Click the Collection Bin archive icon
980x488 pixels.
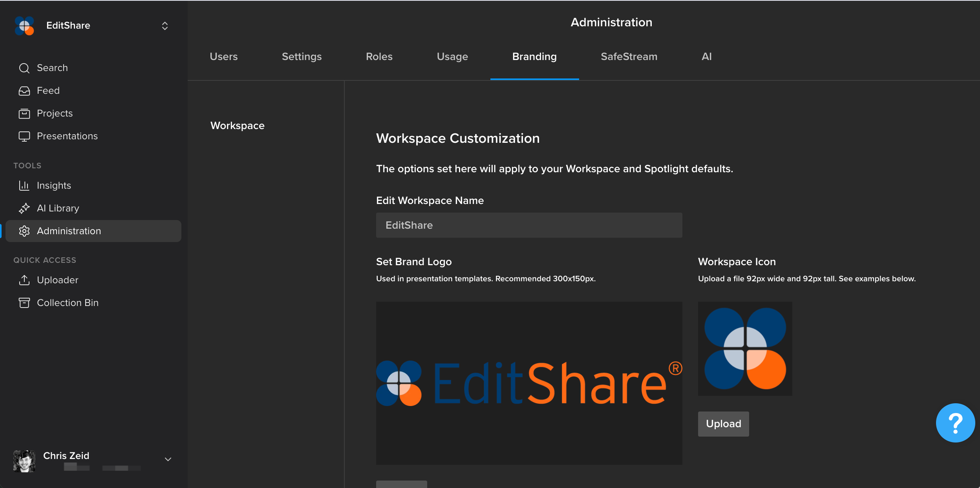click(24, 303)
